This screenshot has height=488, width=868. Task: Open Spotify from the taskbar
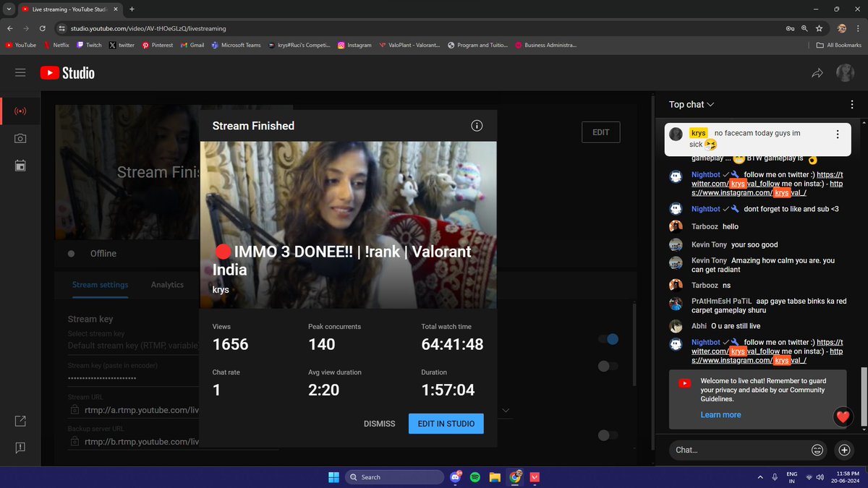[x=475, y=477]
